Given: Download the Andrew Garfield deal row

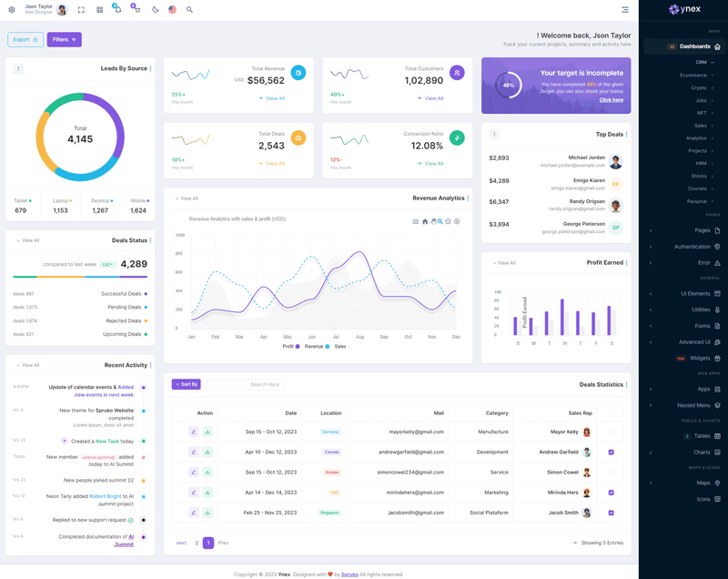Looking at the screenshot, I should pyautogui.click(x=207, y=452).
